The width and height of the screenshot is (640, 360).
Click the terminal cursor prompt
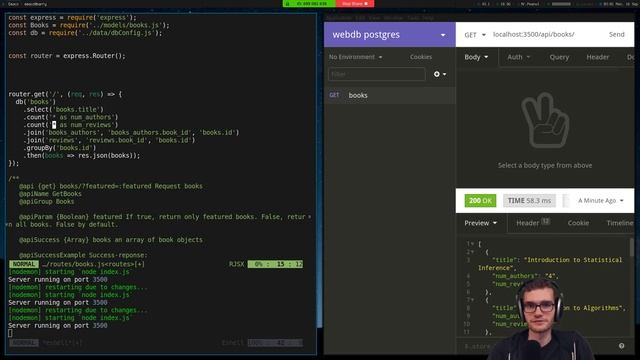coord(11,333)
